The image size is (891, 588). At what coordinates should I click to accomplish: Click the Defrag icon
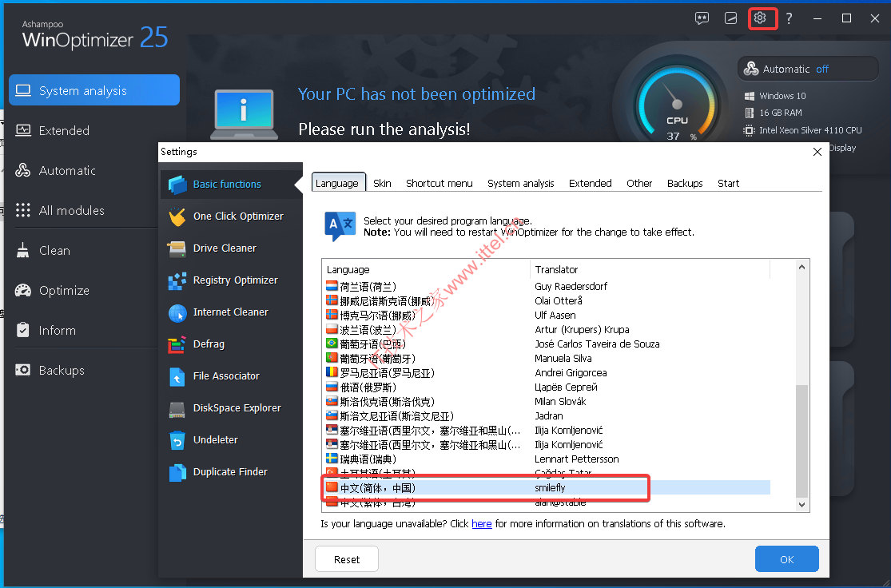[177, 344]
